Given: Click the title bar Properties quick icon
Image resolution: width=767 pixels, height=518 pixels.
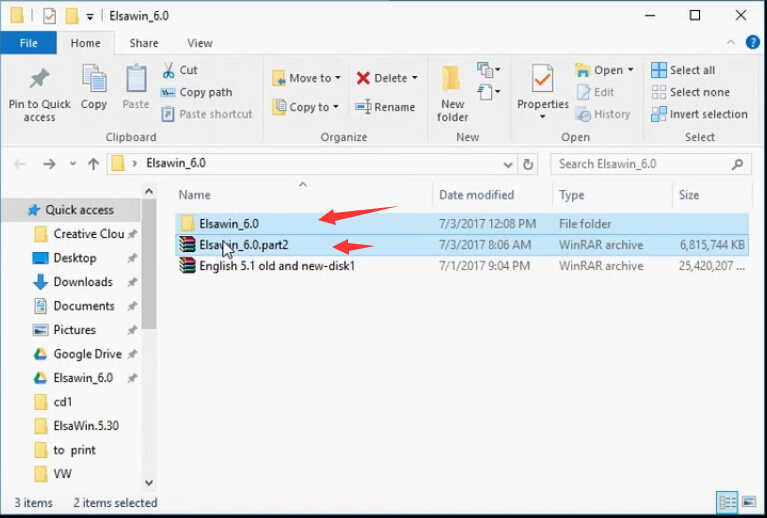Looking at the screenshot, I should (x=49, y=16).
